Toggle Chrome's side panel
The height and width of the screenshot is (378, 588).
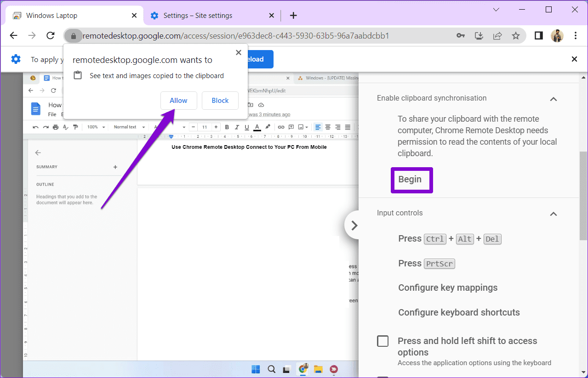coord(538,35)
